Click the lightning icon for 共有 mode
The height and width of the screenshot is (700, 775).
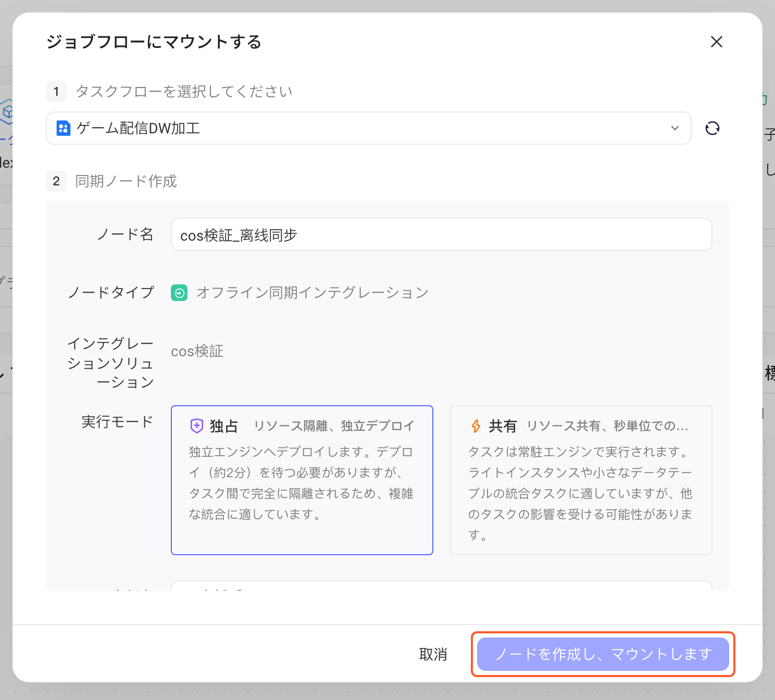(x=476, y=426)
